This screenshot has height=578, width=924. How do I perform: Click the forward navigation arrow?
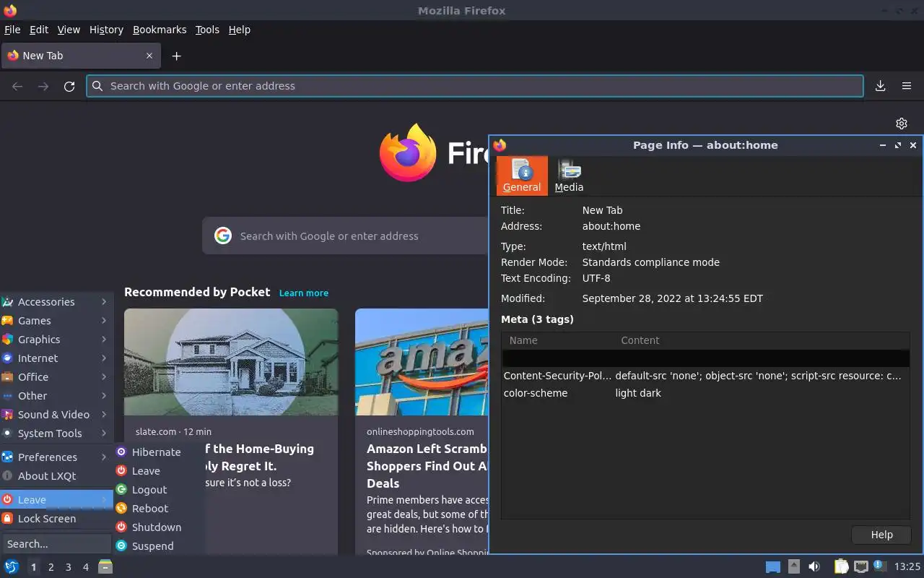pyautogui.click(x=43, y=86)
